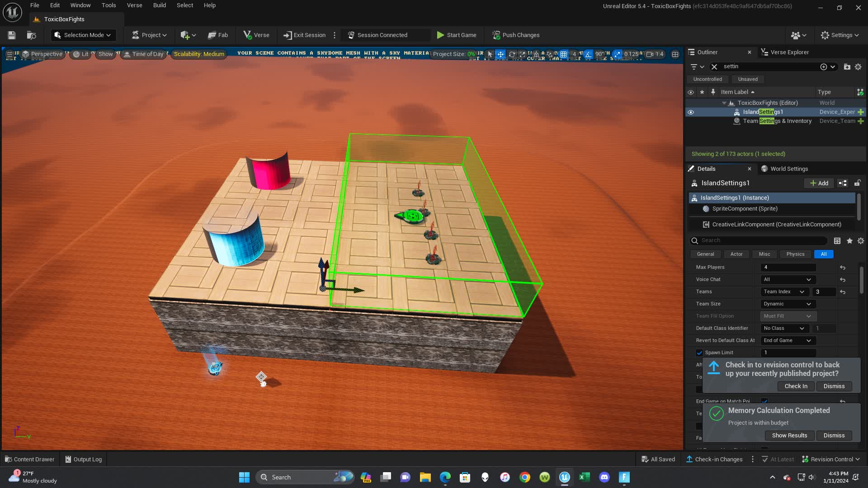Viewport: 868px width, 488px height.
Task: Toggle the Unsaved filter in the Outliner
Action: (x=748, y=79)
